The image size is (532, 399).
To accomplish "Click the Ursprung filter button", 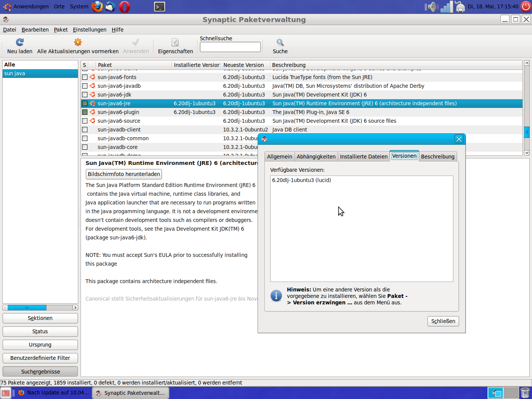I will [x=40, y=345].
